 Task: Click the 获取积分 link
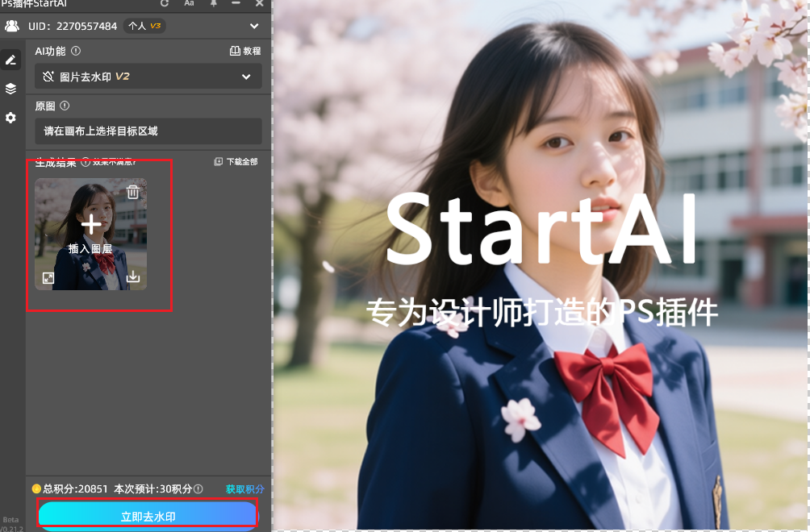(x=244, y=489)
